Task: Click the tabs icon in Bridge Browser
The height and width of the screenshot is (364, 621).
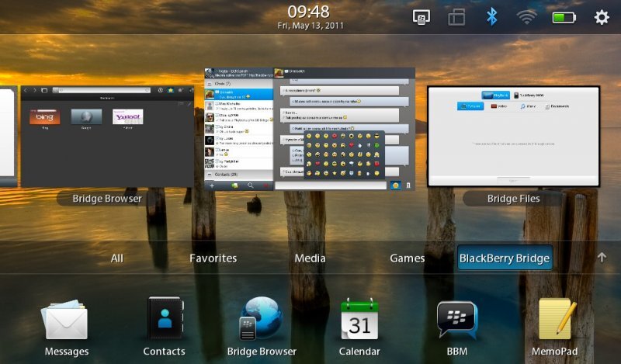Action: coord(44,90)
